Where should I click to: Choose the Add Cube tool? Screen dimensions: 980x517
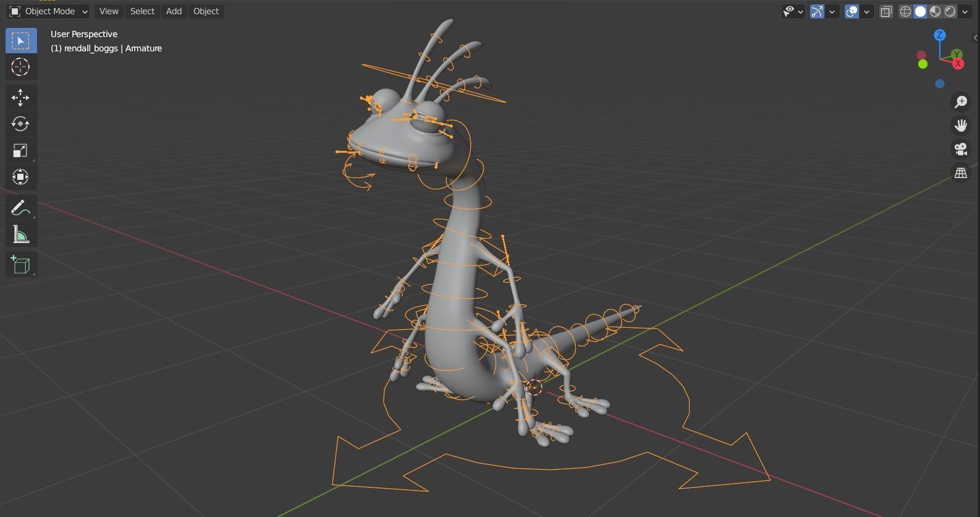click(20, 265)
